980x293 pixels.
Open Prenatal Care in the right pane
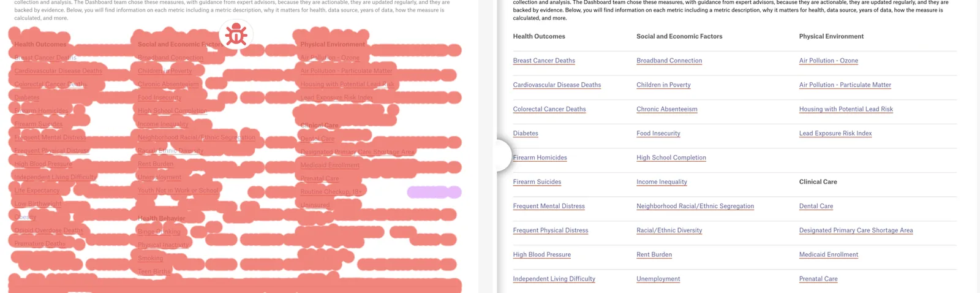coord(818,279)
